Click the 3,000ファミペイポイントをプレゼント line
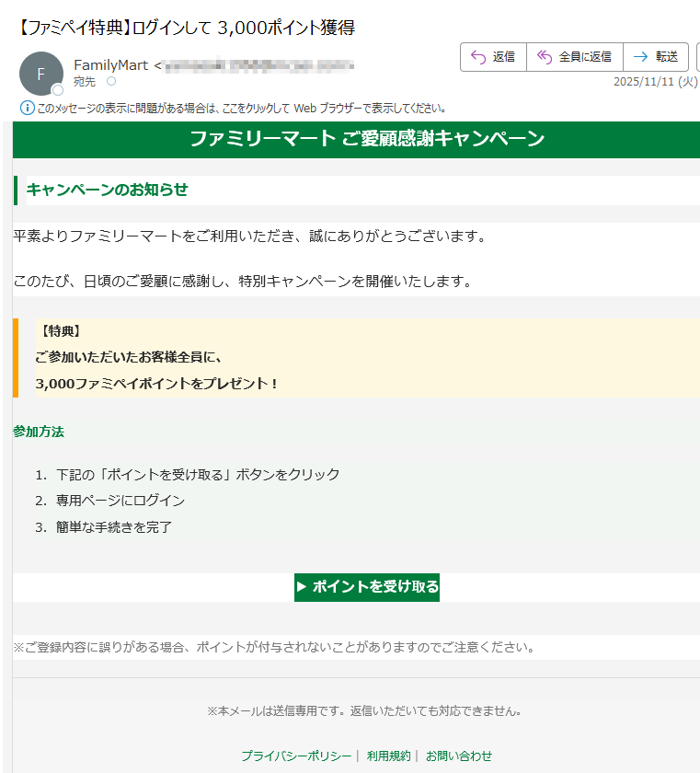The width and height of the screenshot is (700, 773). point(156,384)
